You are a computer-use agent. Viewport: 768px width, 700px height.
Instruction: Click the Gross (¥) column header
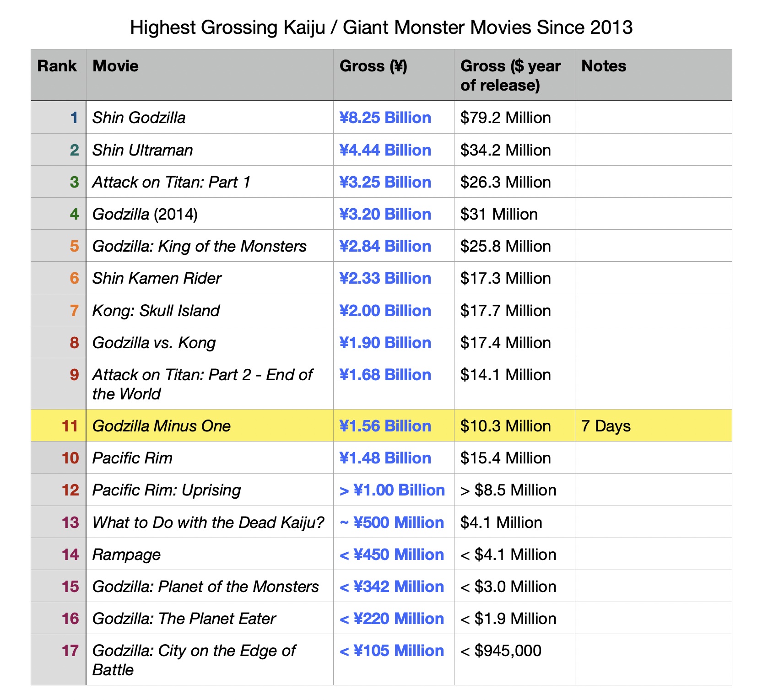[373, 66]
